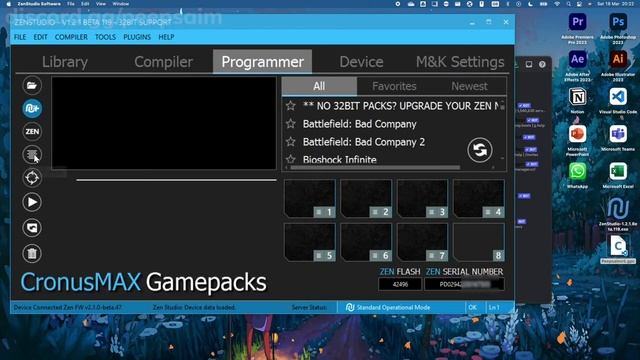Screen dimensions: 640x360
Task: Select '** NO 32BIT PACKS? UPGRADE YOUR ZEN' entry
Action: (401, 106)
